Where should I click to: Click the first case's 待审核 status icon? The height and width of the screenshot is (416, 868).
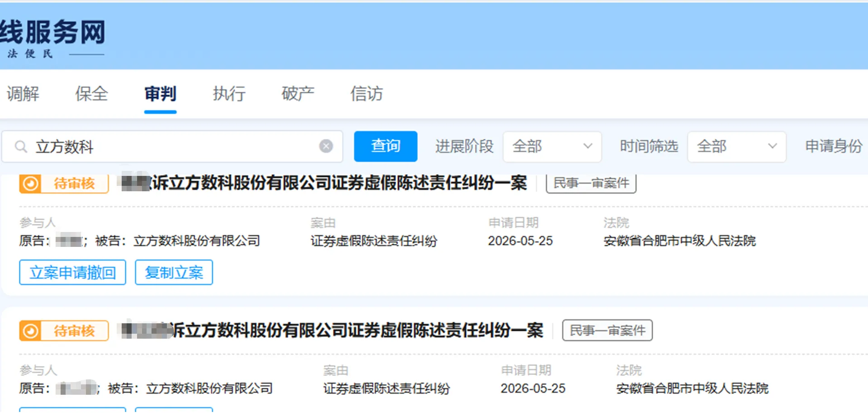(30, 184)
